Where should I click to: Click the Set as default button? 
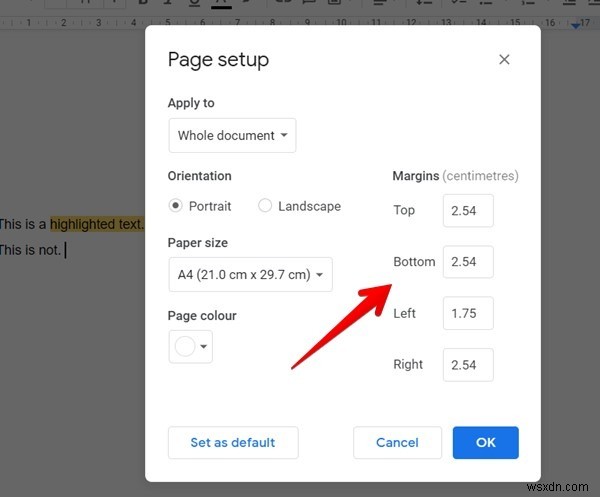coord(233,443)
